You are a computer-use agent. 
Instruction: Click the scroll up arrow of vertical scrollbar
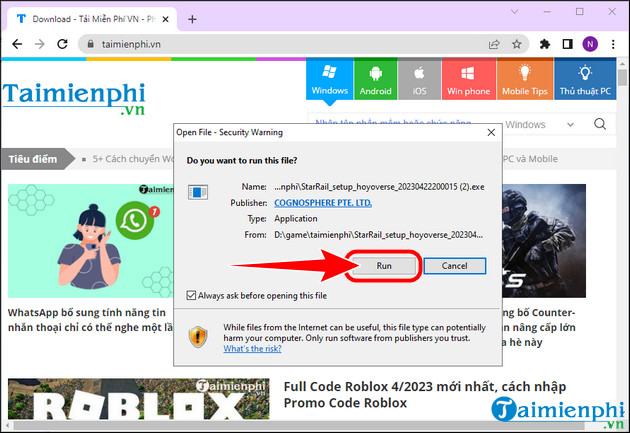623,63
